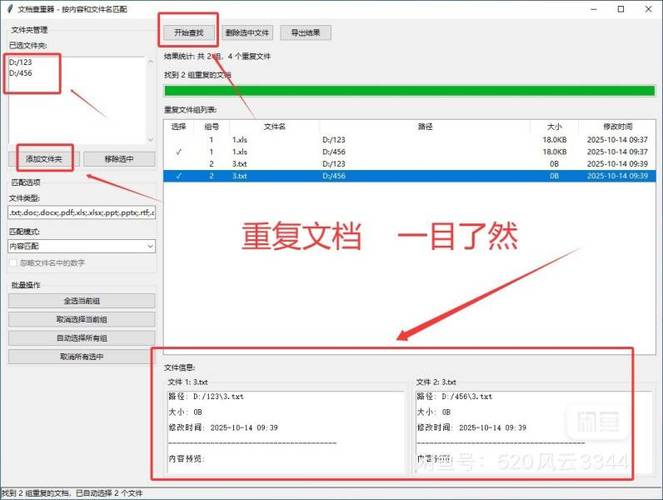Click folder list scrollbar down arrow
This screenshot has height=500, width=663.
click(151, 139)
